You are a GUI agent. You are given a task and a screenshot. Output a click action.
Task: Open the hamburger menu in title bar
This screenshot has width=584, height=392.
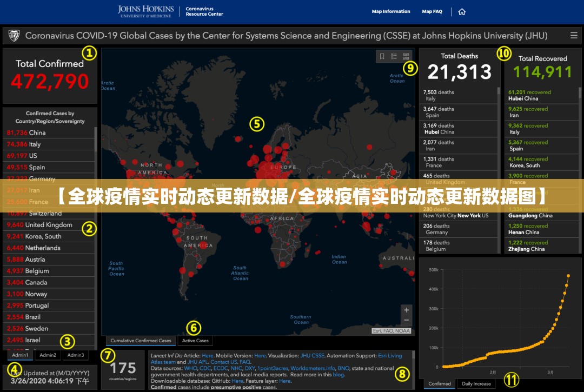coord(574,36)
